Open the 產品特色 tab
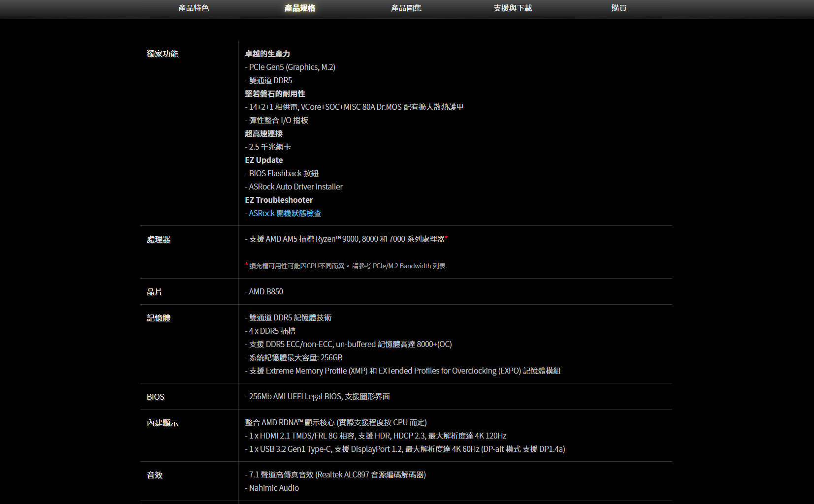 (x=194, y=8)
